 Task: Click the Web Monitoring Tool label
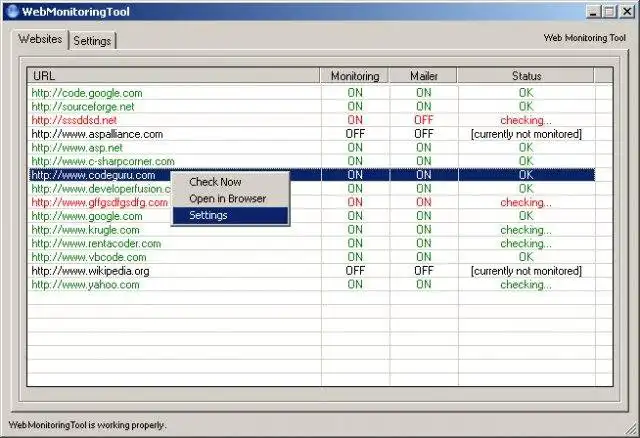pos(584,38)
